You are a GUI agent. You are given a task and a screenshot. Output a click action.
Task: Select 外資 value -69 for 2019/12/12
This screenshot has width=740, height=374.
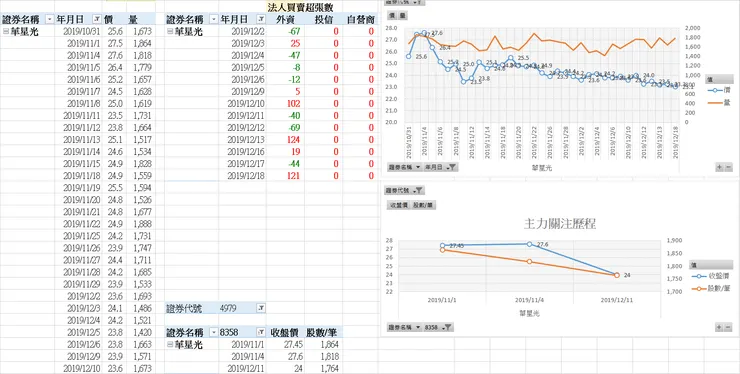(x=285, y=128)
